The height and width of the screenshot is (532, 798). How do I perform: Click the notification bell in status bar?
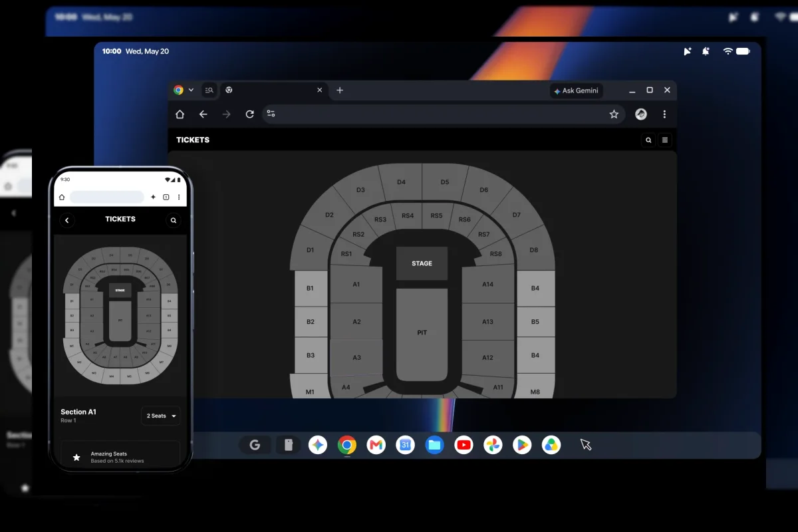pos(706,51)
